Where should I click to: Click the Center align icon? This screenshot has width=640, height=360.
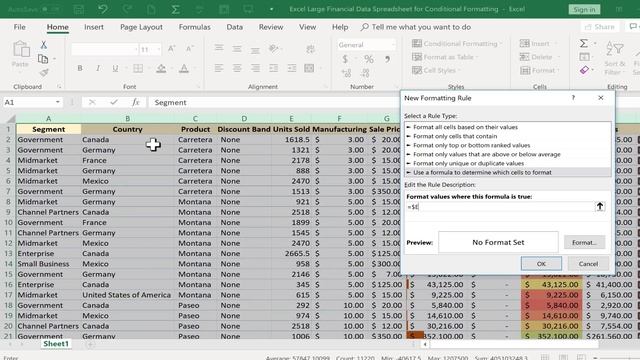coord(237,68)
